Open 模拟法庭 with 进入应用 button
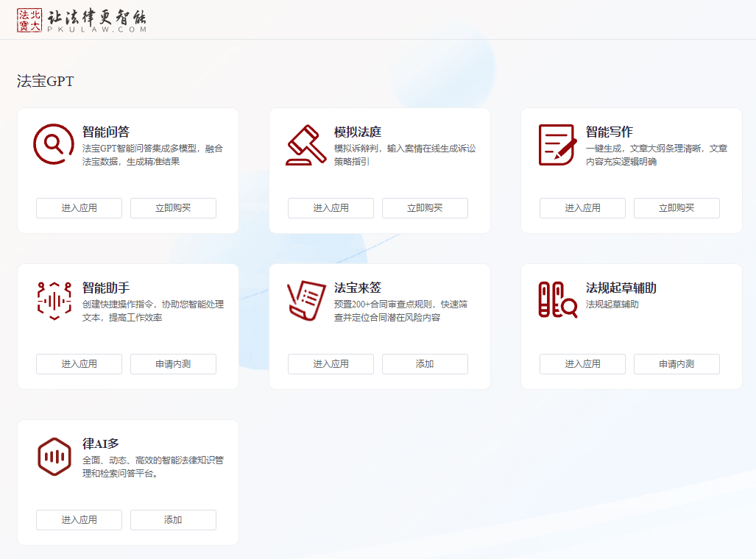Viewport: 756px width, 559px height. [331, 208]
